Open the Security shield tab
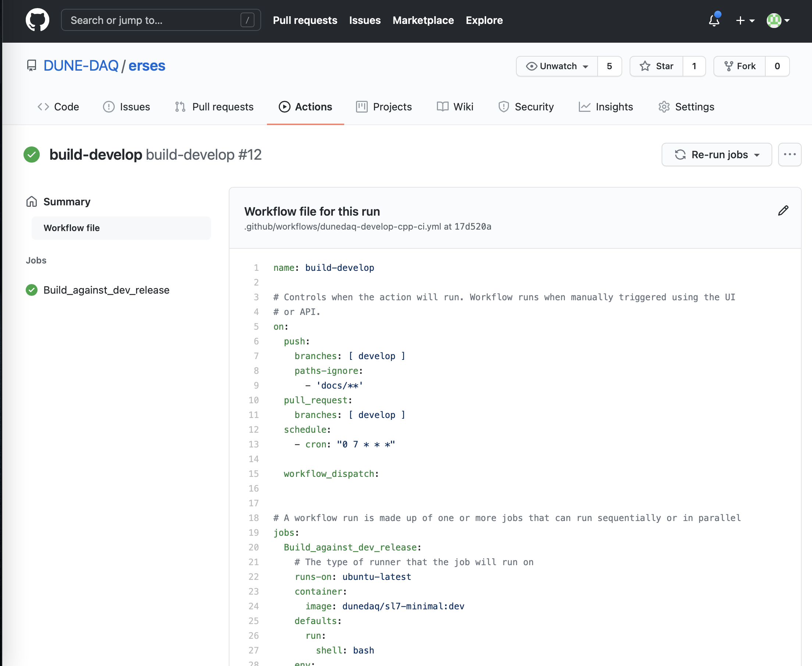The image size is (812, 666). pyautogui.click(x=526, y=107)
